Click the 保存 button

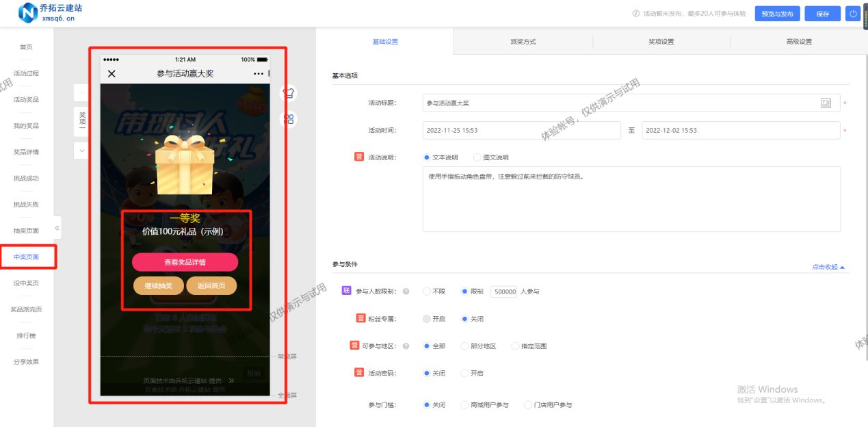pyautogui.click(x=822, y=13)
